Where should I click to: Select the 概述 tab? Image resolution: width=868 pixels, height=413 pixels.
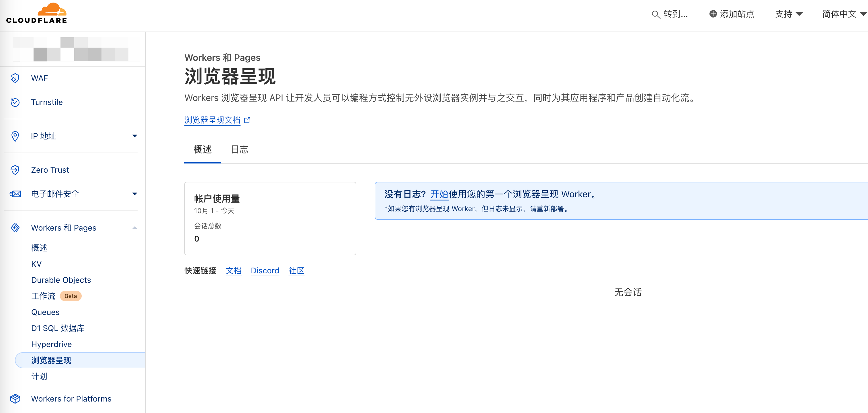click(202, 149)
